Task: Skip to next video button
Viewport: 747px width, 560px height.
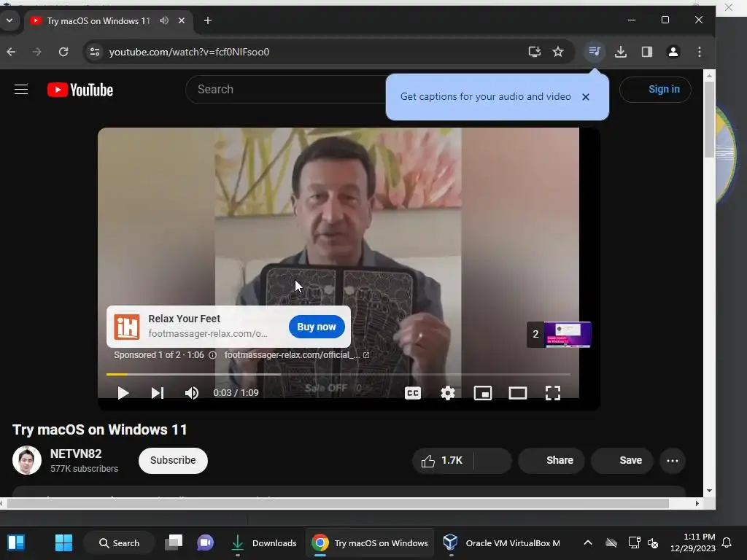Action: coord(158,393)
